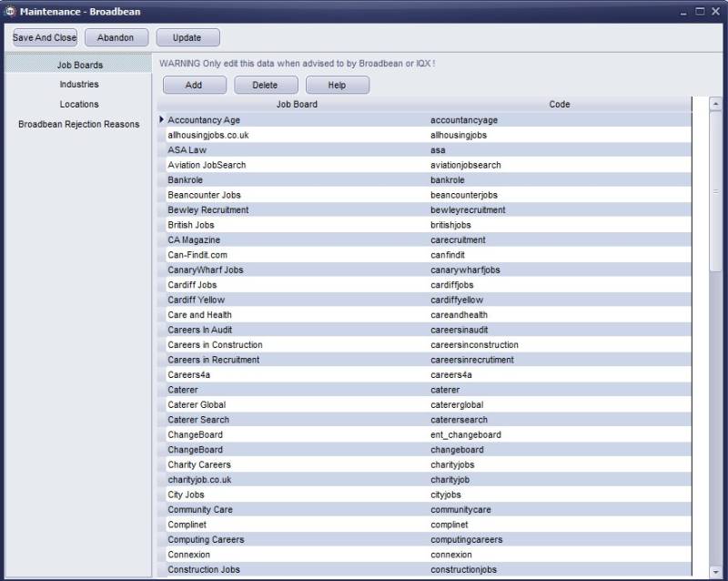728x581 pixels.
Task: Click the communitycare code cell
Action: [560, 509]
